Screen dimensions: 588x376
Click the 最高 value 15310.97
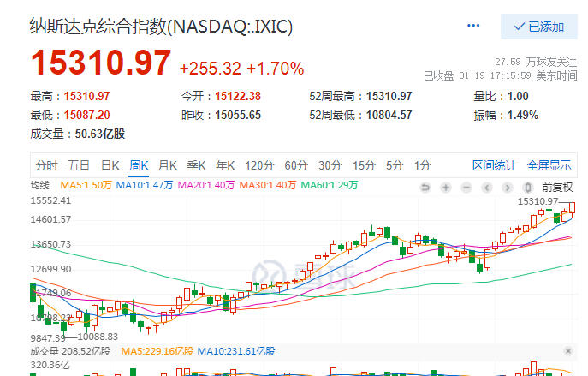tap(86, 97)
